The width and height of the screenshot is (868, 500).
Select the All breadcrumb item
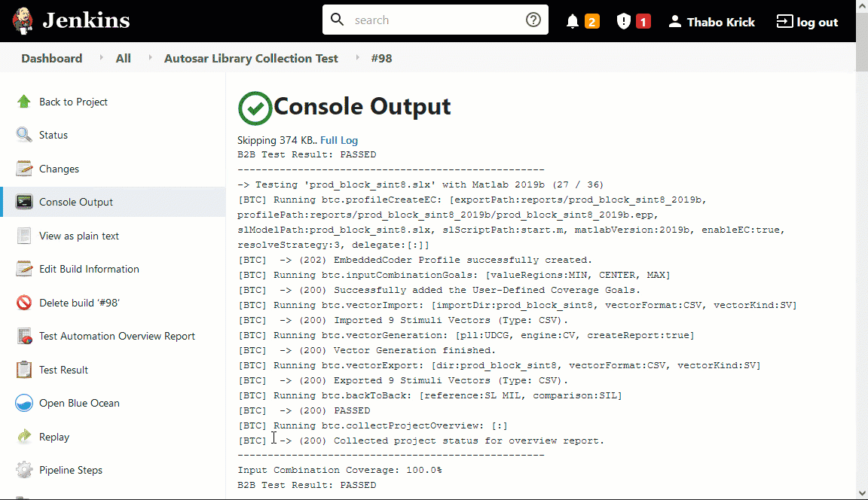[x=123, y=58]
